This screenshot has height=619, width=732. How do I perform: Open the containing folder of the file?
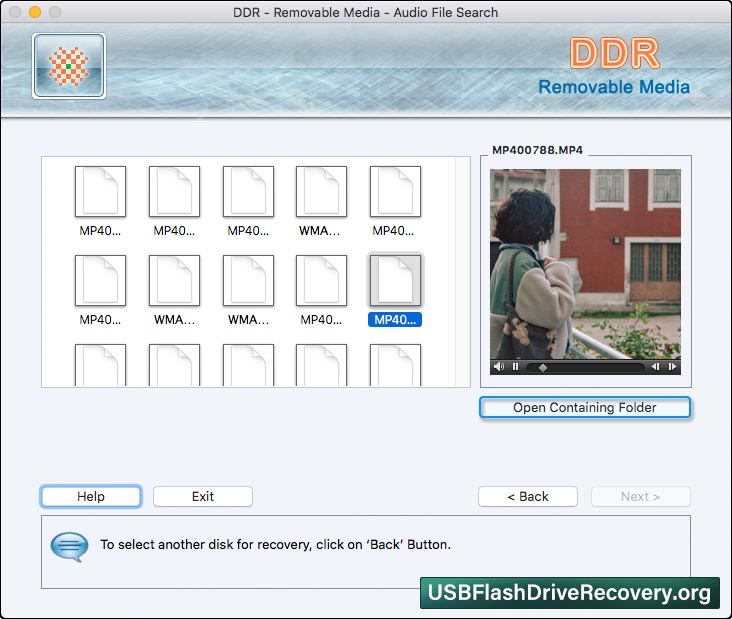[584, 408]
